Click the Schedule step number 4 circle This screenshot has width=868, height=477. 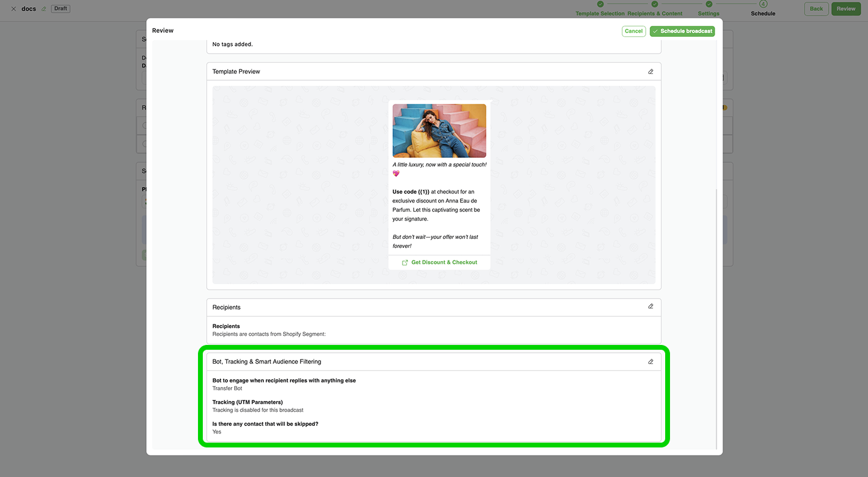(763, 4)
